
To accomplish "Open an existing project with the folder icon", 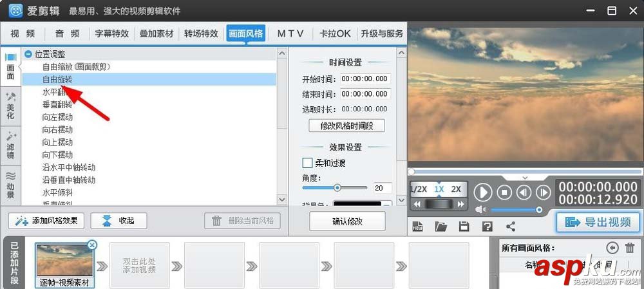I will 440,226.
